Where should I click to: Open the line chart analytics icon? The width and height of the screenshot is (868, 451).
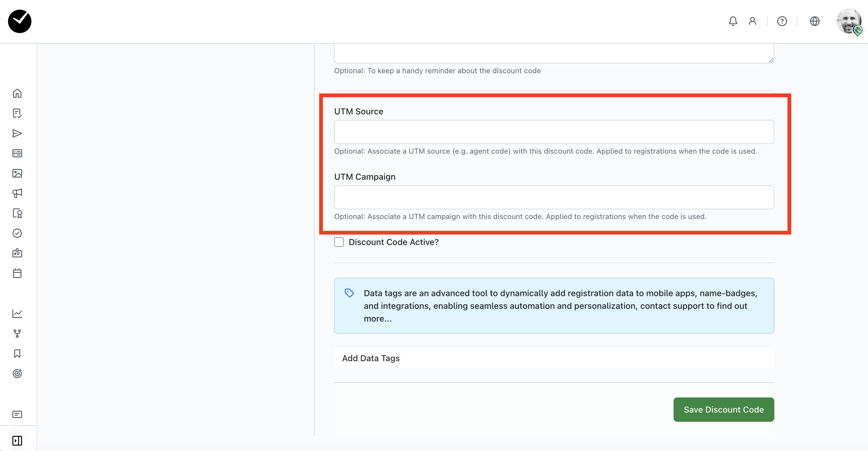[17, 313]
